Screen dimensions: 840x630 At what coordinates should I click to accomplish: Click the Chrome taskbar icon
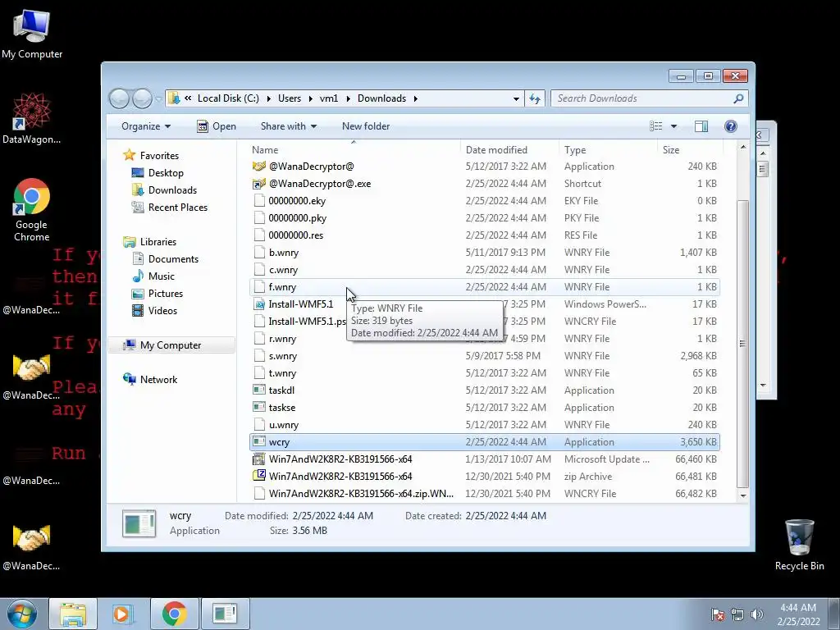point(174,614)
